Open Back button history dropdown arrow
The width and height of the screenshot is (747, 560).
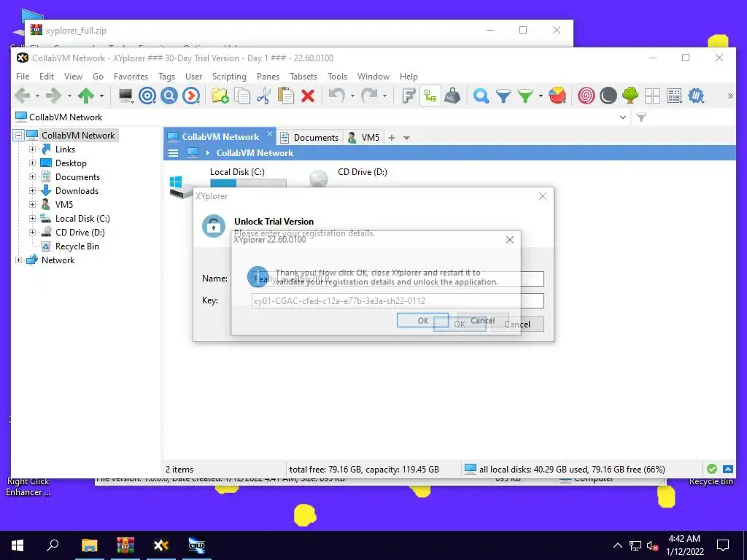[37, 96]
